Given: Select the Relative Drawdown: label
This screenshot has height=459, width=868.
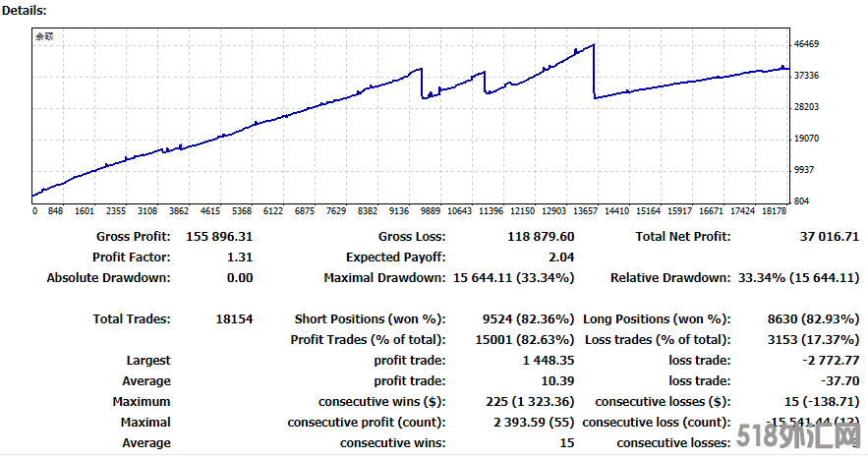Looking at the screenshot, I should pos(670,277).
